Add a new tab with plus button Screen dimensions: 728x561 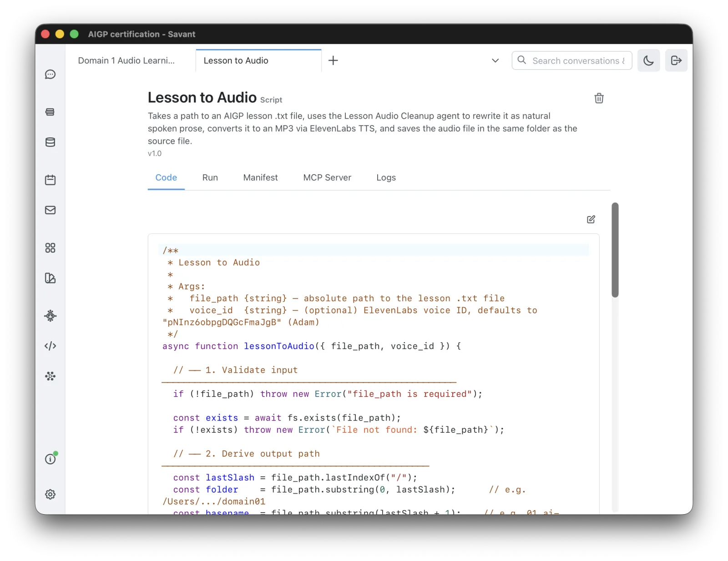click(333, 61)
